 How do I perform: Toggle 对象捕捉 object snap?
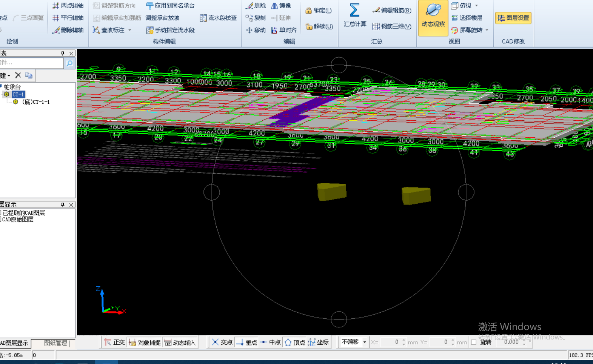point(145,342)
